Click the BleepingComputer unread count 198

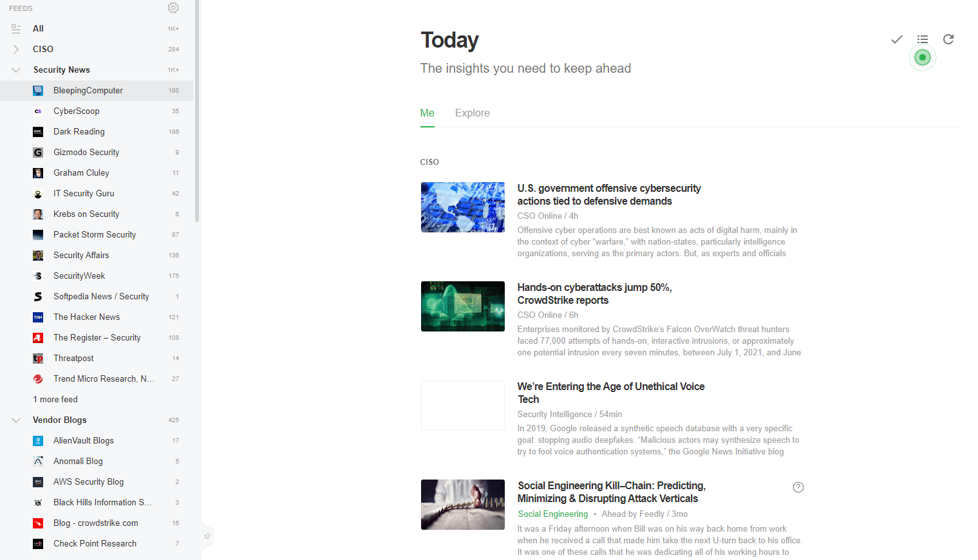(x=174, y=91)
